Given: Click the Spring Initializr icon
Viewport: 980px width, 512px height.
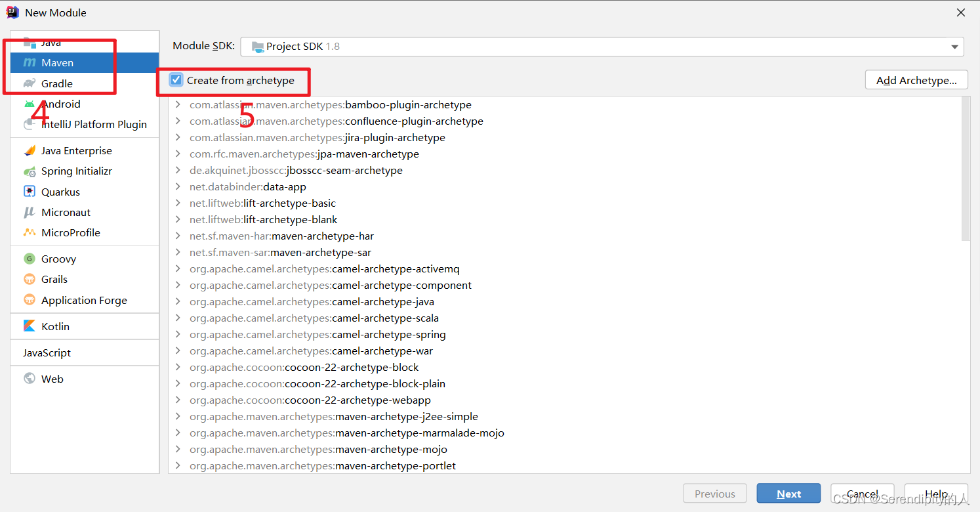Looking at the screenshot, I should (x=30, y=171).
